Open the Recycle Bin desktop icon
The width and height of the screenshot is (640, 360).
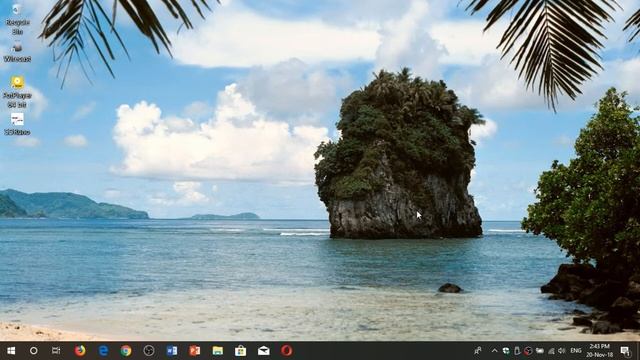tap(17, 18)
